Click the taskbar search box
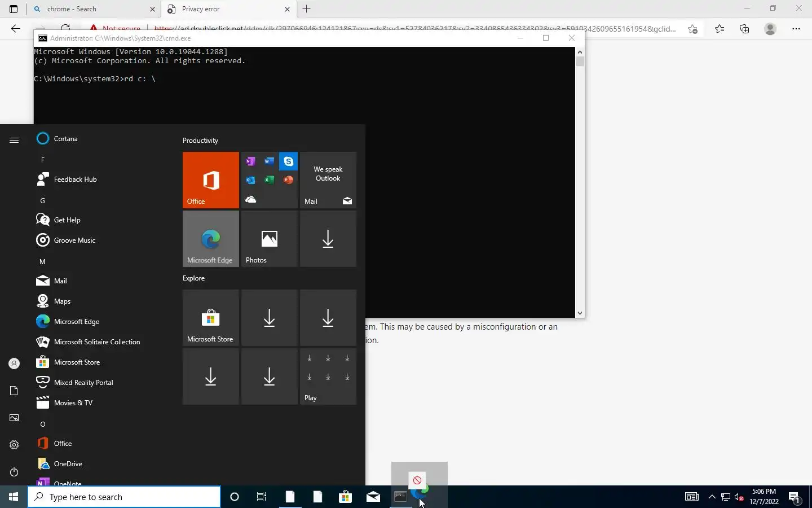 point(124,497)
